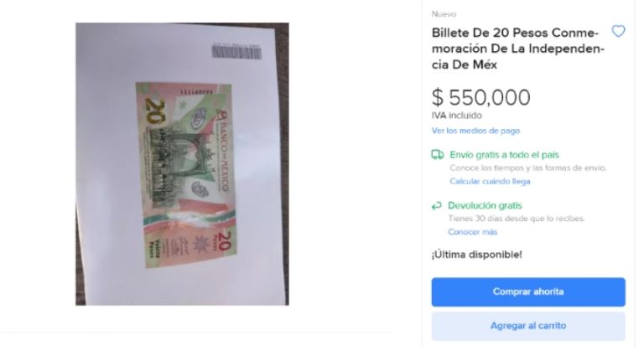Click "Comprar ahorita" button
The width and height of the screenshot is (644, 361).
pyautogui.click(x=528, y=291)
